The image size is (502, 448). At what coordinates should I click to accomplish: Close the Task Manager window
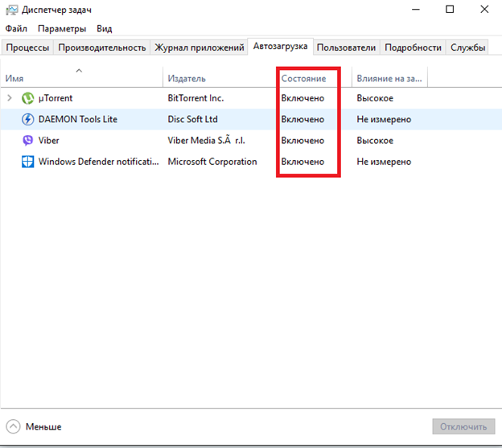tap(484, 10)
